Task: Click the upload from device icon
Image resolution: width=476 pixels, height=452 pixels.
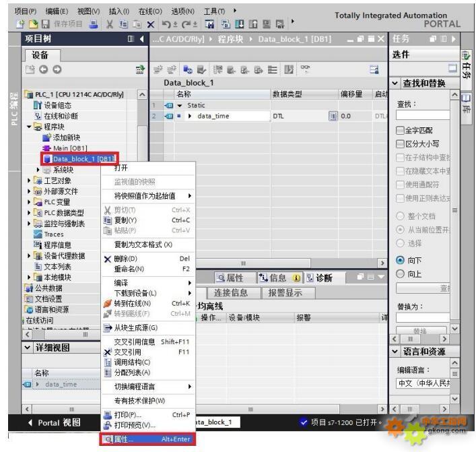Action: pos(253,24)
